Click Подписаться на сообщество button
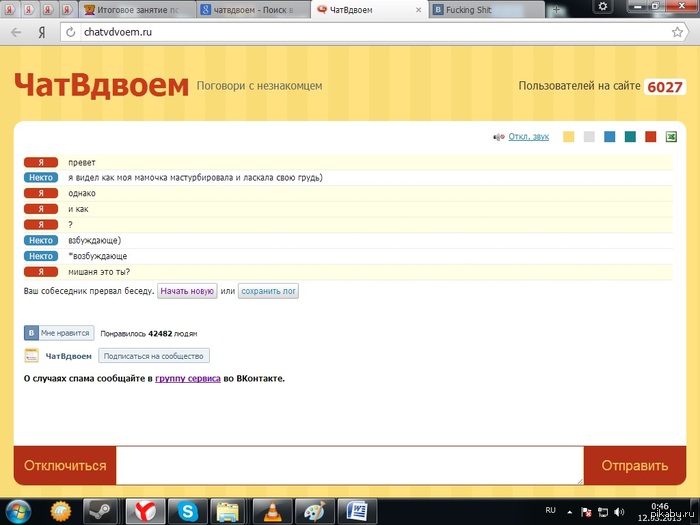700x525 pixels. coord(154,356)
